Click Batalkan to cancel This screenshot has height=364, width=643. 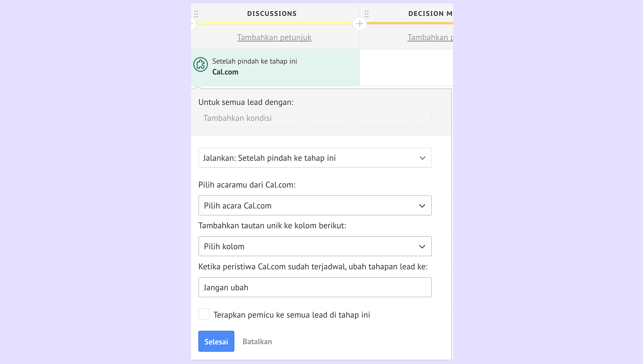[x=257, y=342]
